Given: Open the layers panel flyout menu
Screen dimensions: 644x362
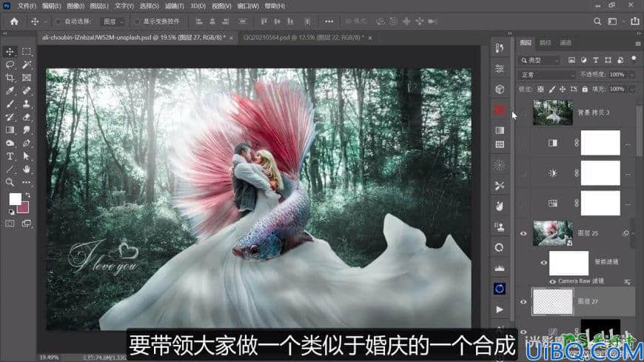Looking at the screenshot, I should [637, 43].
